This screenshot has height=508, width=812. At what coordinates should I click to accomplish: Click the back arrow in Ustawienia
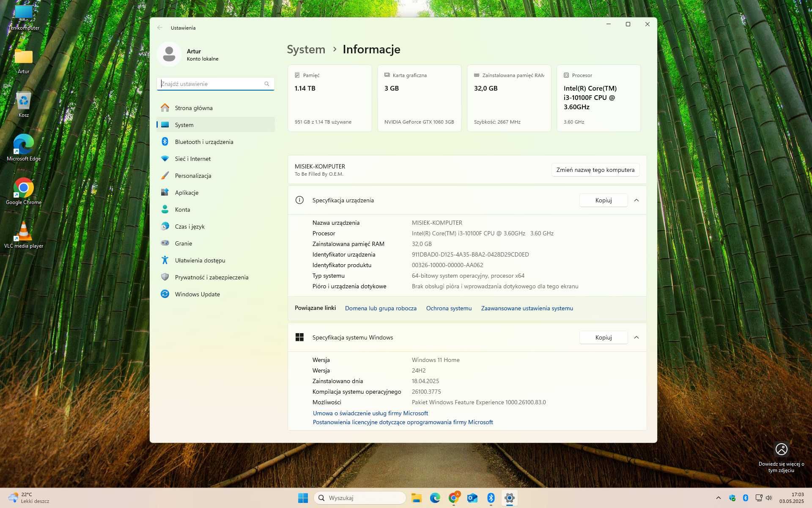[160, 28]
